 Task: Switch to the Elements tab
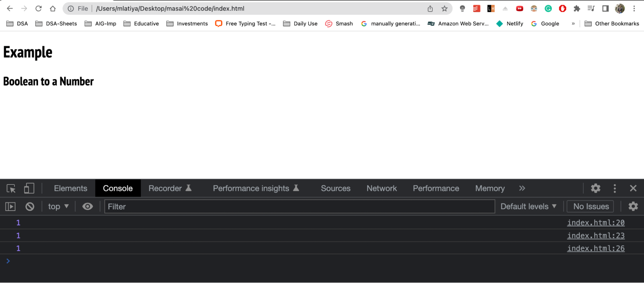(71, 188)
